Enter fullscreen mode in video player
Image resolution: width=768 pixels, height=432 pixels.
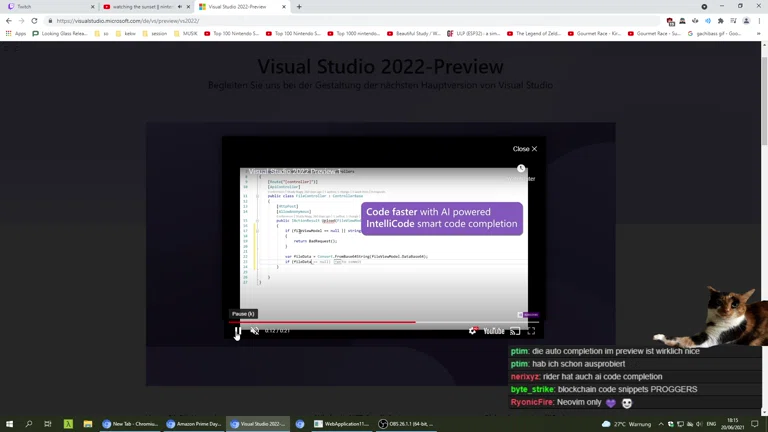tap(531, 331)
